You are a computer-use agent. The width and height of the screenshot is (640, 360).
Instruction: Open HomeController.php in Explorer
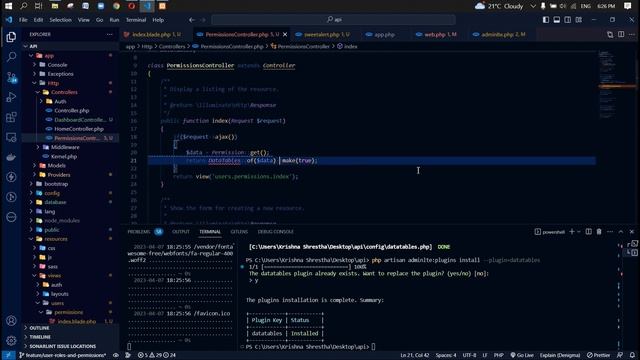tap(79, 129)
